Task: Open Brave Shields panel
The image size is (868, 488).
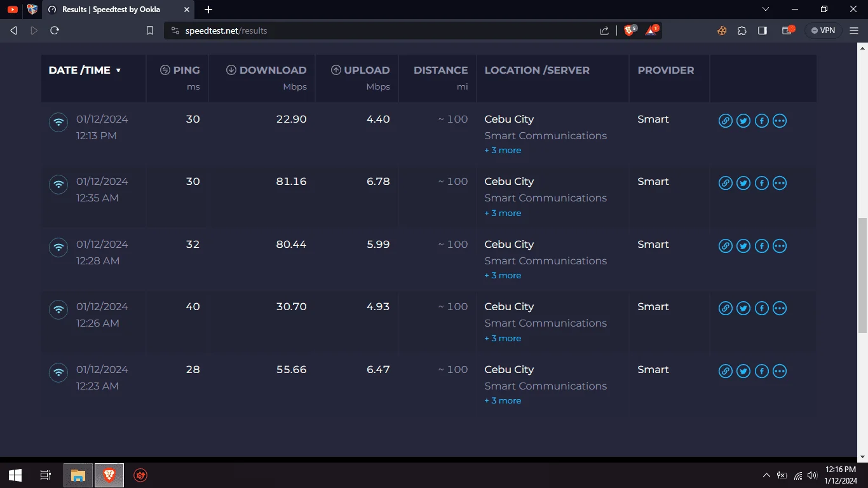Action: point(630,30)
